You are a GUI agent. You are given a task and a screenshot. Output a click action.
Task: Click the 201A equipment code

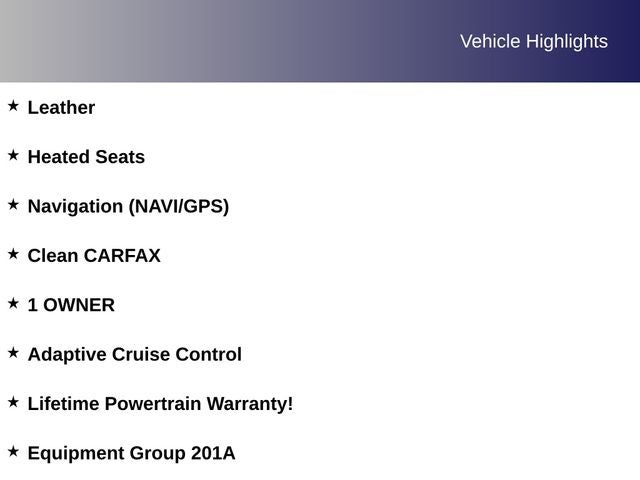213,453
